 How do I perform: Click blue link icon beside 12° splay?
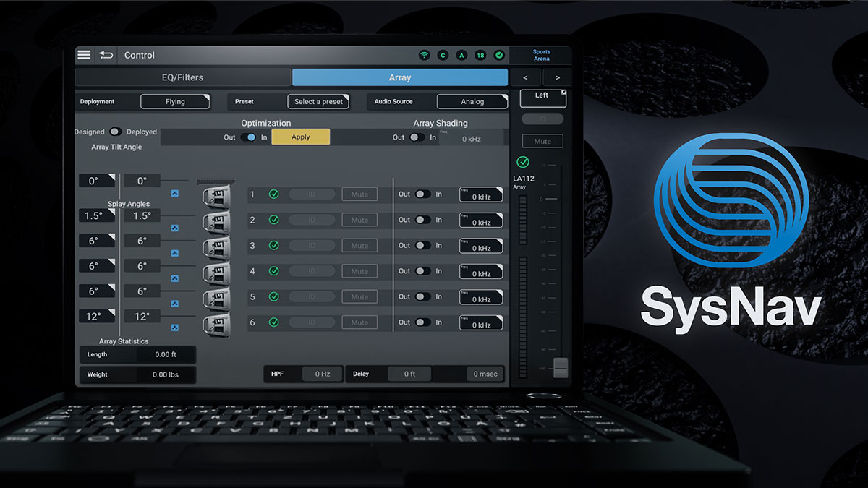coord(174,328)
